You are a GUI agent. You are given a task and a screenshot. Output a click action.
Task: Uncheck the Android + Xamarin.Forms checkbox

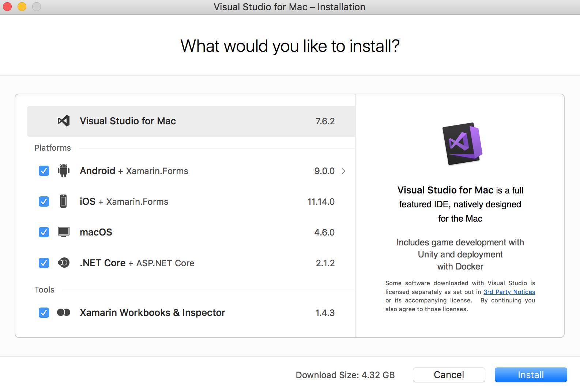tap(44, 171)
